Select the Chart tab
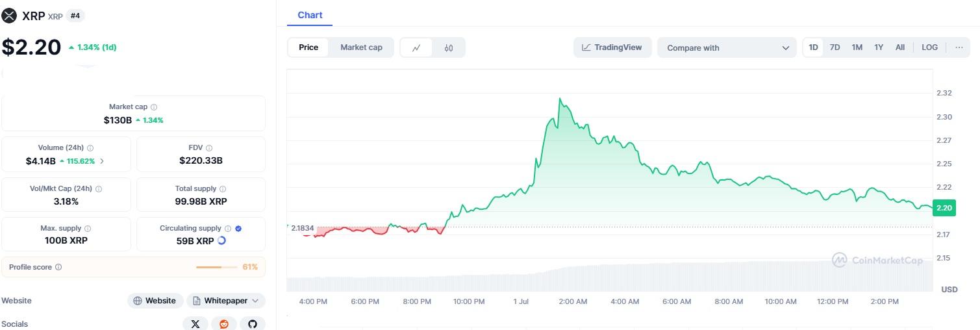 pyautogui.click(x=310, y=15)
